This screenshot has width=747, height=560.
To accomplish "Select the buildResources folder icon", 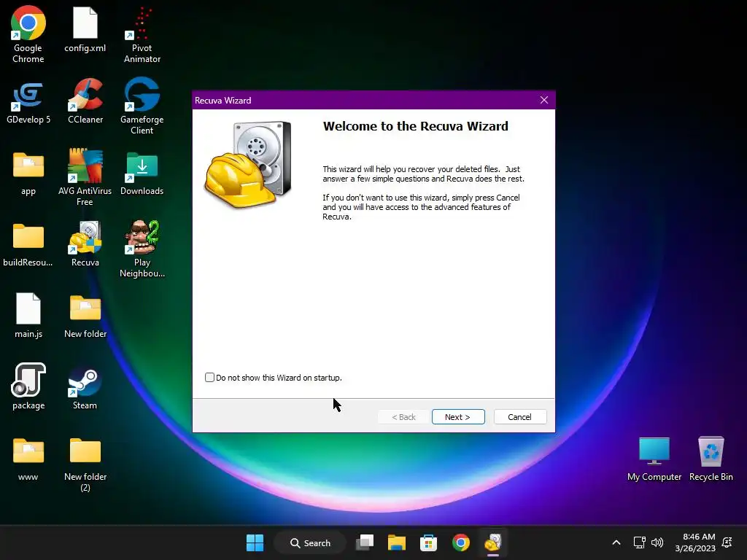I will click(x=28, y=245).
